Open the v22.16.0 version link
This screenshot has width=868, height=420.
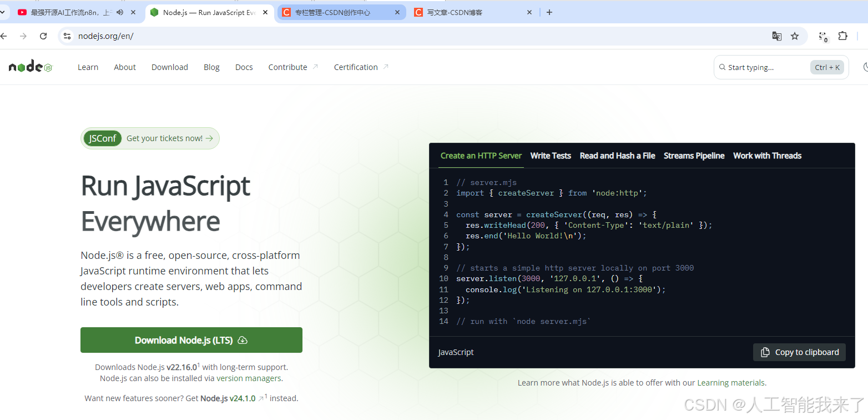click(181, 367)
